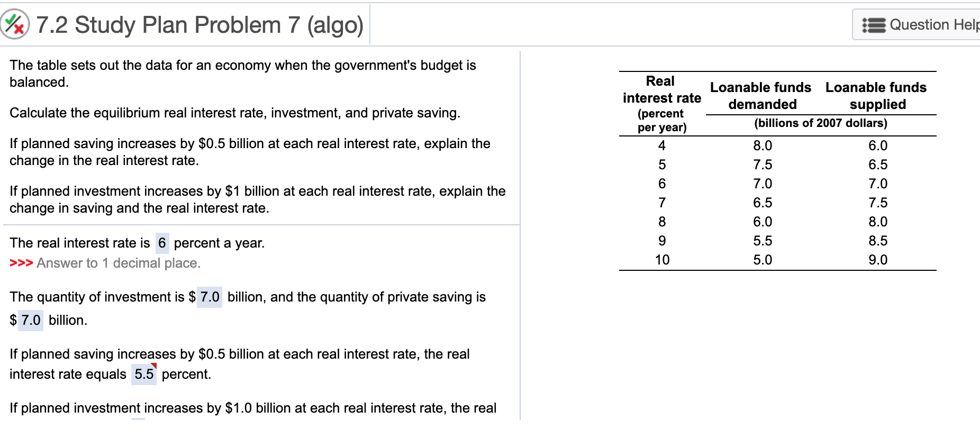Click the title '7.2 Study Plan Problem 7 (algo)'

[198, 24]
